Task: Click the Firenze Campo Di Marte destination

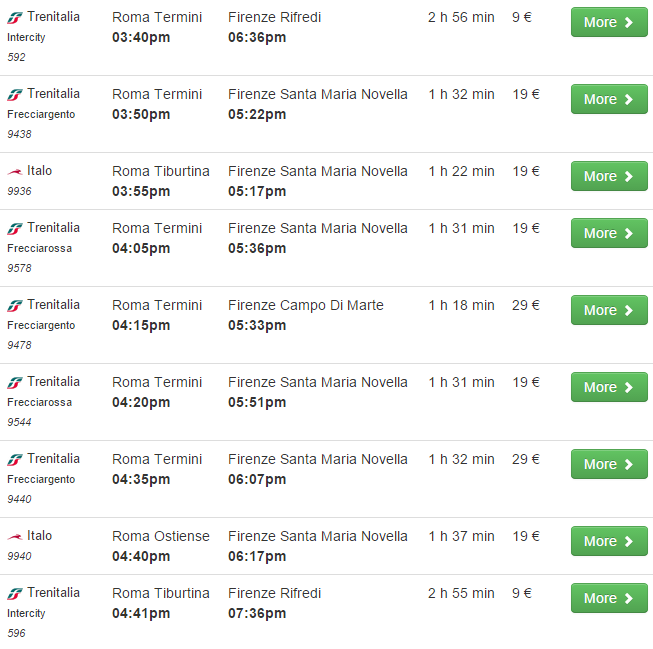Action: click(x=305, y=305)
